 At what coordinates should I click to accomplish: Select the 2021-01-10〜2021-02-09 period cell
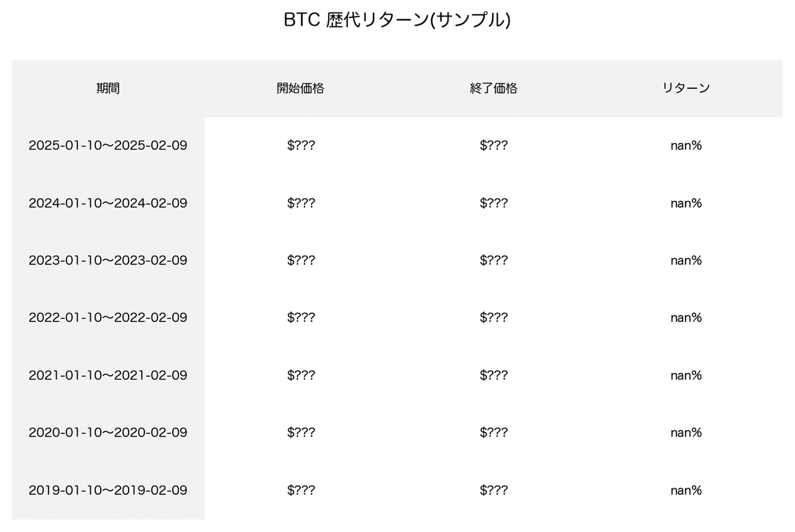[108, 375]
